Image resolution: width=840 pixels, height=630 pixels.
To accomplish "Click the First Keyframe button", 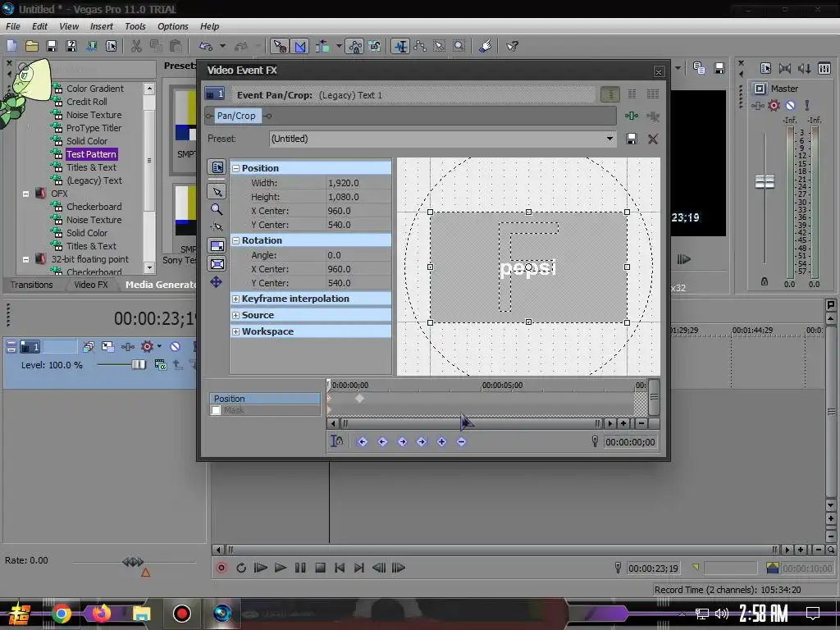I will [362, 442].
